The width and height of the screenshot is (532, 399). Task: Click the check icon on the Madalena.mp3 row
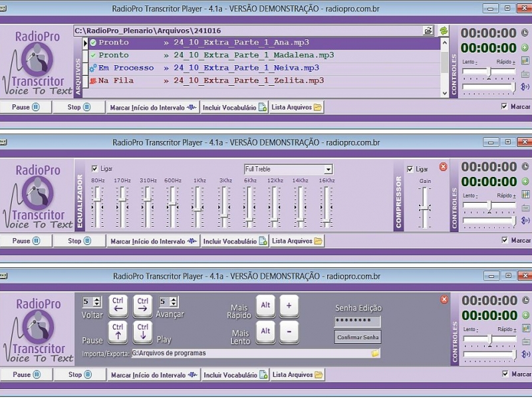(93, 55)
